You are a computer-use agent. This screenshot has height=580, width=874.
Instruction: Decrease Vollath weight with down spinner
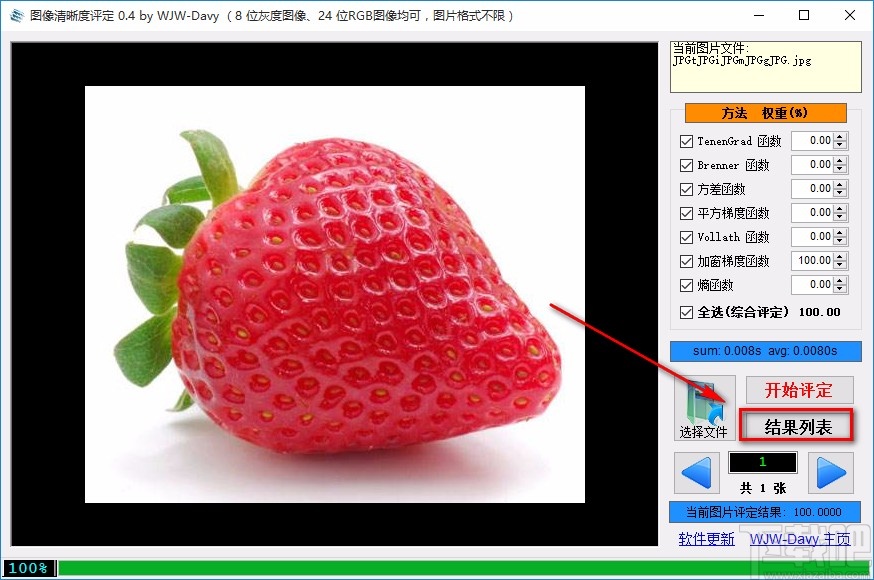click(841, 241)
